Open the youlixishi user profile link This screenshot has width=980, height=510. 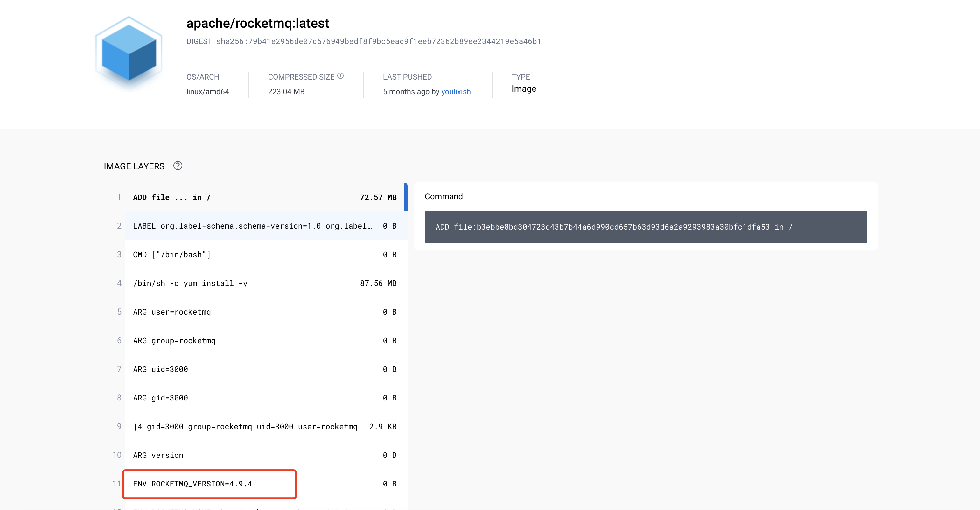point(457,92)
